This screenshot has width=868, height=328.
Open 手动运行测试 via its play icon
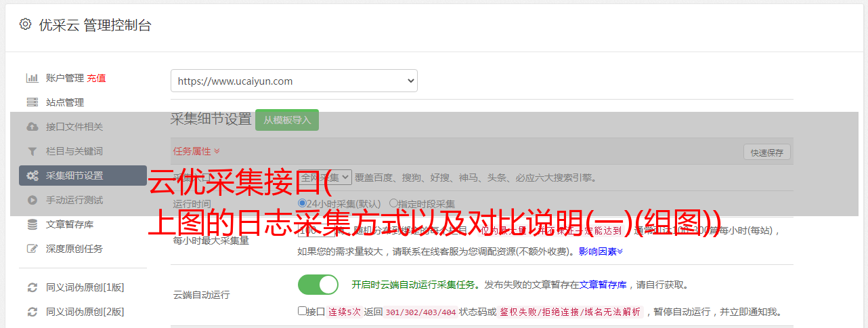[32, 200]
